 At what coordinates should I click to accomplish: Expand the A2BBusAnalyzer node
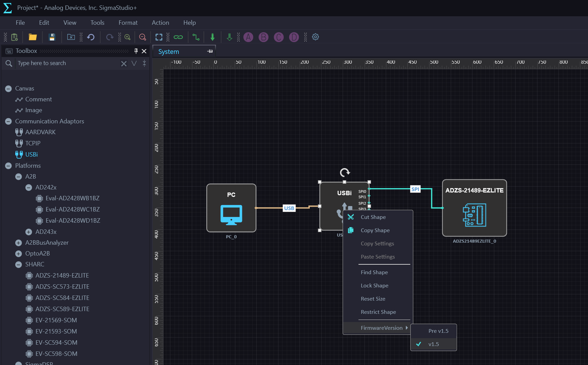tap(19, 243)
